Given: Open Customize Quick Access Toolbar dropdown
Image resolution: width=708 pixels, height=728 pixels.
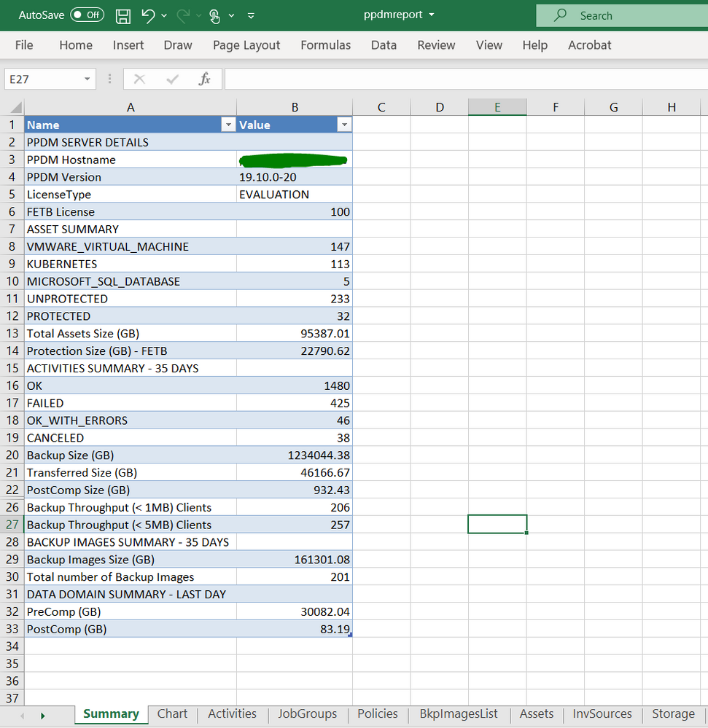Looking at the screenshot, I should click(x=251, y=16).
